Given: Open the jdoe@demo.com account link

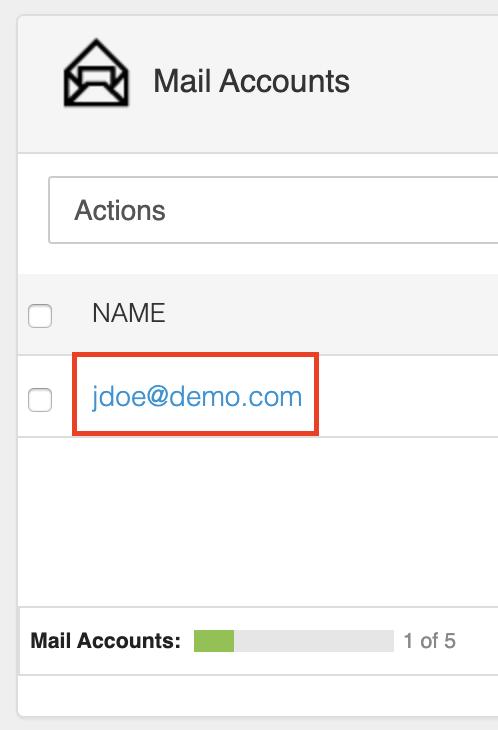Looking at the screenshot, I should point(197,397).
